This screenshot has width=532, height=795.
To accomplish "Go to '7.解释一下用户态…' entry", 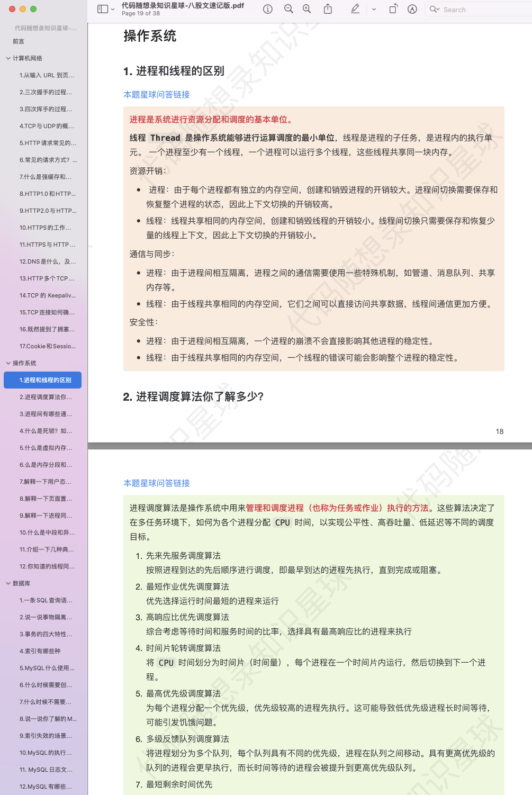I will pyautogui.click(x=46, y=482).
